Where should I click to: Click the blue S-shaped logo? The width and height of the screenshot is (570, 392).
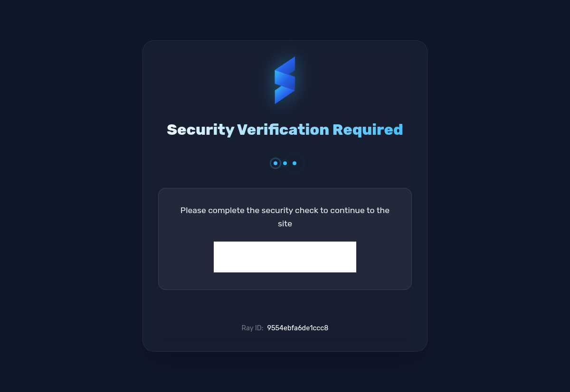pos(285,80)
